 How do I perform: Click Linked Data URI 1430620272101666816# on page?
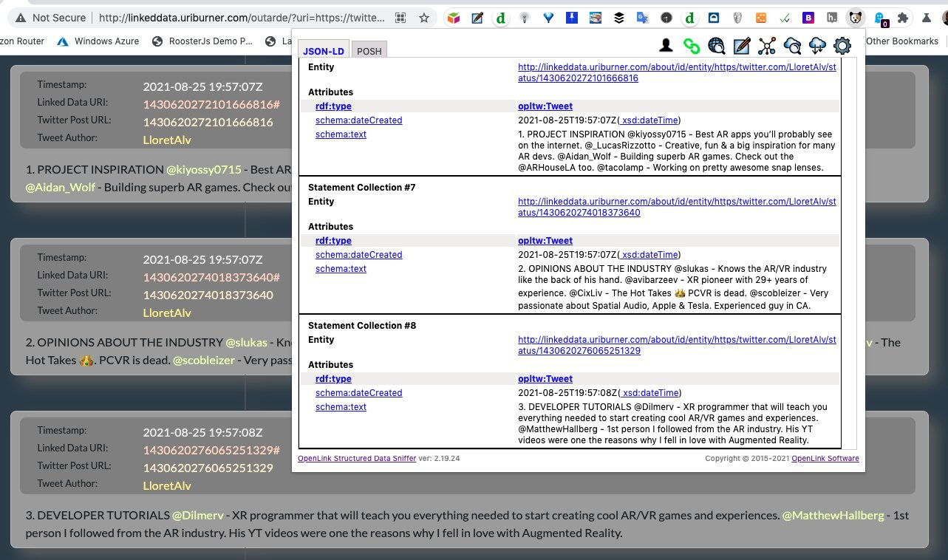pyautogui.click(x=211, y=105)
